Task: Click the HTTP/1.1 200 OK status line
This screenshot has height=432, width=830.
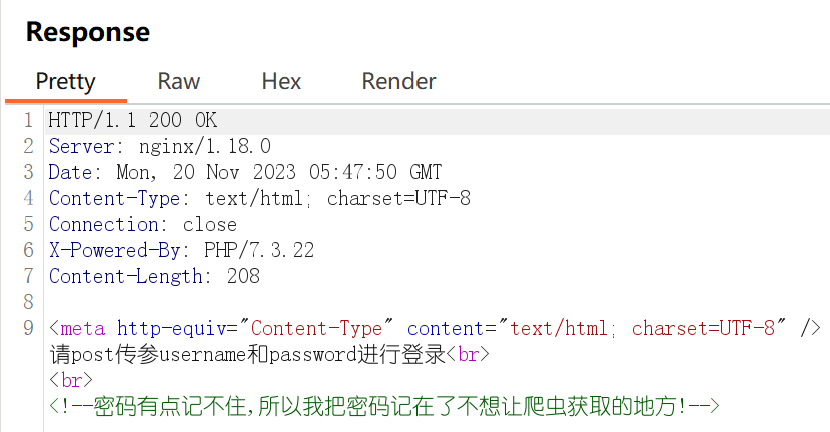Action: point(132,120)
